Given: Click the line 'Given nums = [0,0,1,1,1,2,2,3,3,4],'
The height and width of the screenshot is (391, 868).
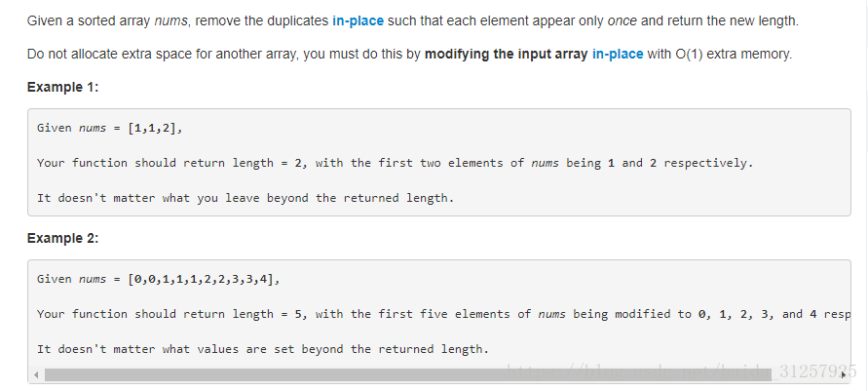Looking at the screenshot, I should coord(159,279).
